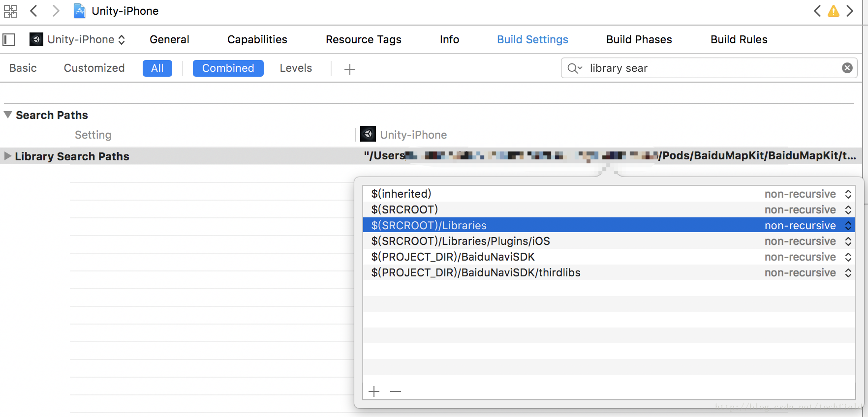Select the $(SRCROOT)/Libraries path entry

(609, 225)
